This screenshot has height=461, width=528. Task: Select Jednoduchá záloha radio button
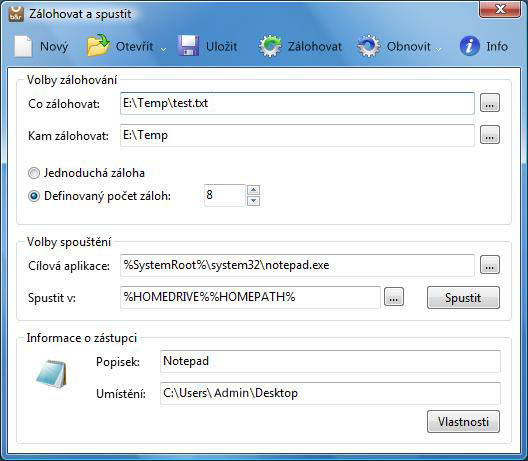34,173
